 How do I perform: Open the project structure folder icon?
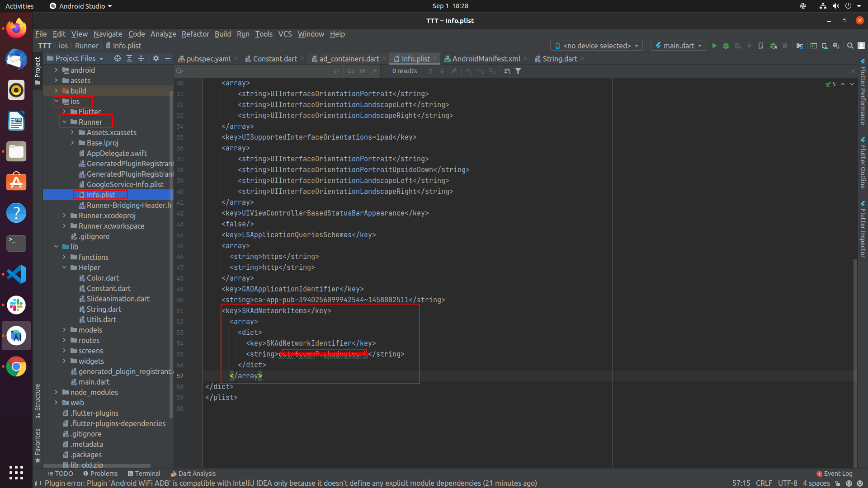coord(800,46)
